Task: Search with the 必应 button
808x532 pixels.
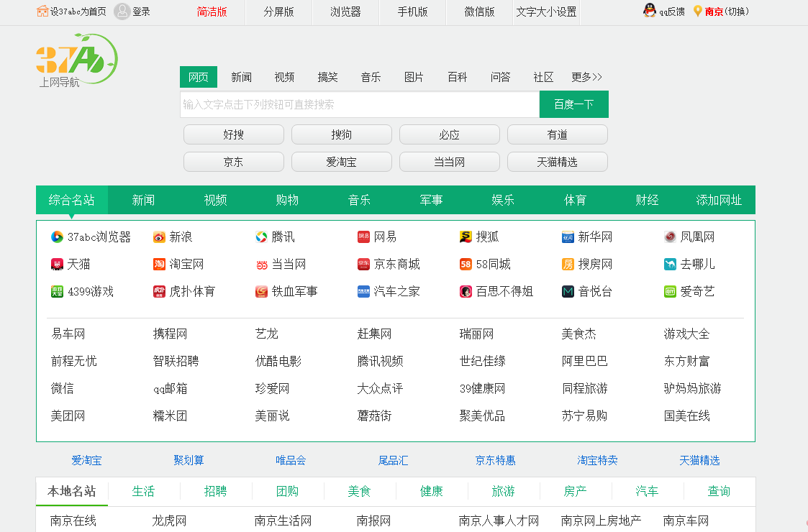Action: pyautogui.click(x=450, y=134)
